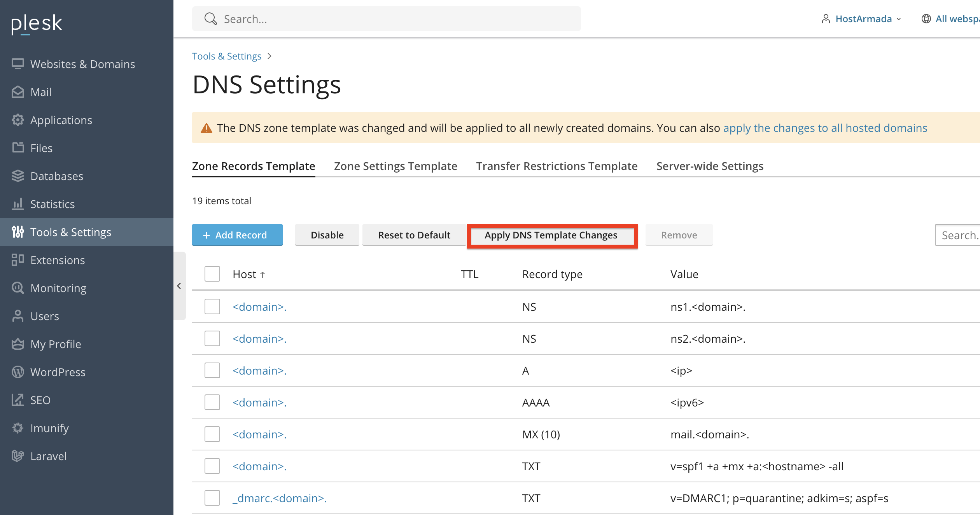The image size is (980, 515).
Task: Click the records list search box
Action: pos(957,235)
